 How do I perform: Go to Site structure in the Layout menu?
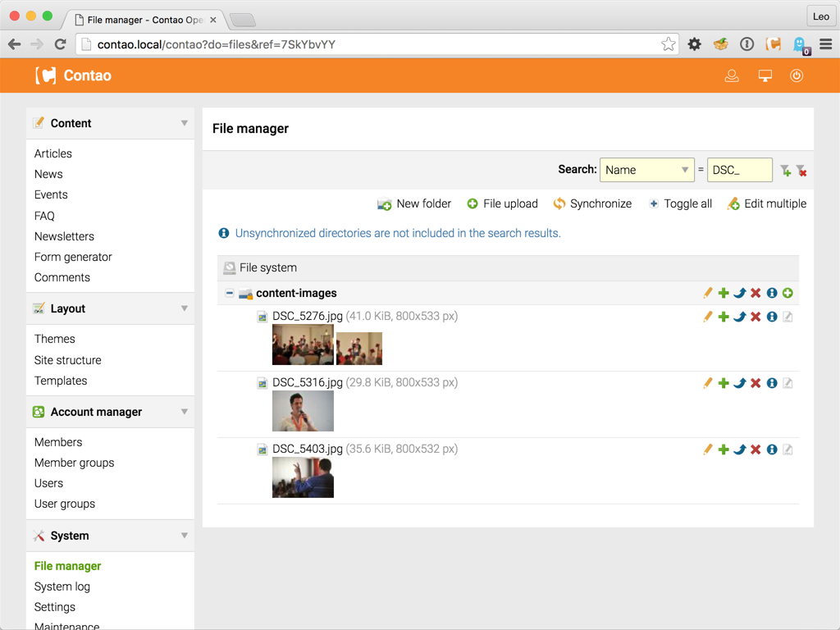coord(67,360)
